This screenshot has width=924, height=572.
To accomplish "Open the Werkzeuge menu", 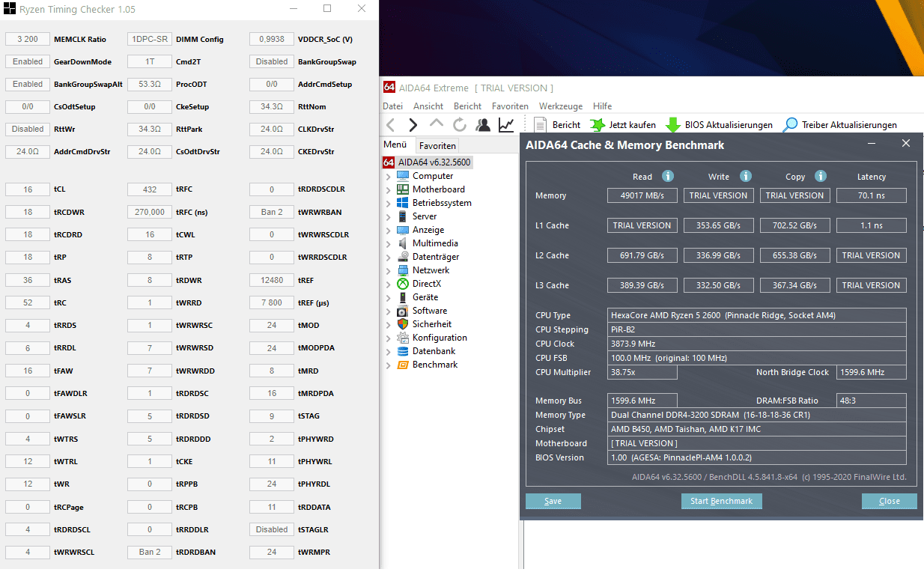I will click(x=561, y=106).
